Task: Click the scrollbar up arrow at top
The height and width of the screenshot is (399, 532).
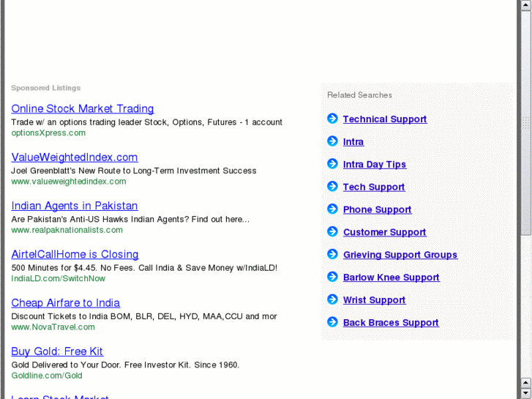Action: 526,5
